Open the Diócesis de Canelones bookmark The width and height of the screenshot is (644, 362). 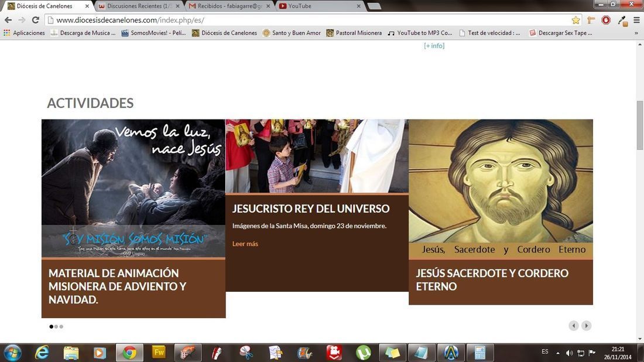[x=224, y=33]
